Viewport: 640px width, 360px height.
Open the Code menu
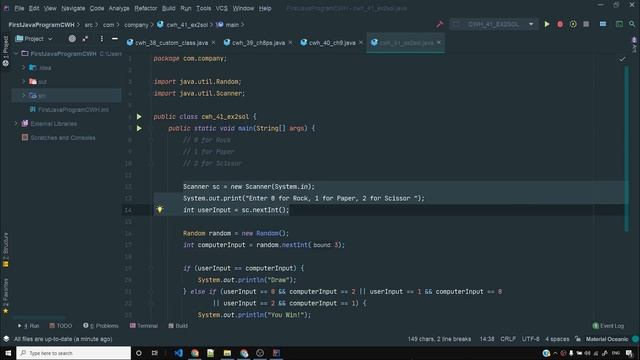(x=97, y=8)
